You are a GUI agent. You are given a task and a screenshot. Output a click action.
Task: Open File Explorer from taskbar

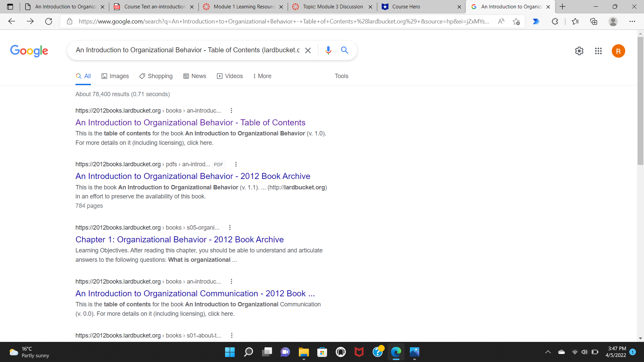pos(304,352)
